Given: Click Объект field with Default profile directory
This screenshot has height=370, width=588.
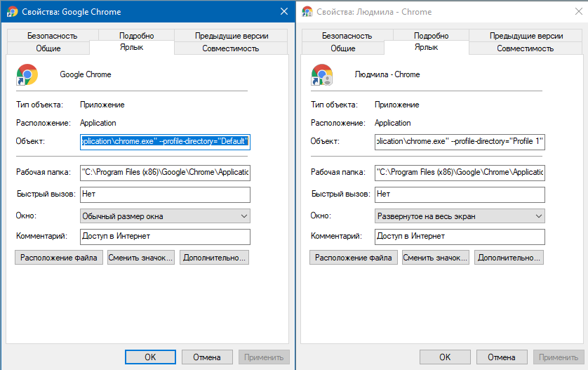Looking at the screenshot, I should pos(165,142).
